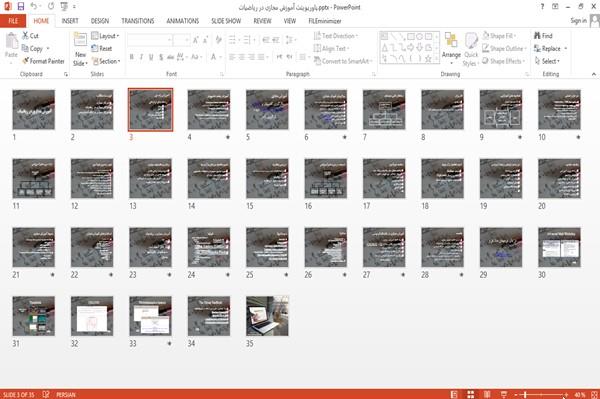Open the font size combo box
This screenshot has width=600, height=399.
pos(181,40)
